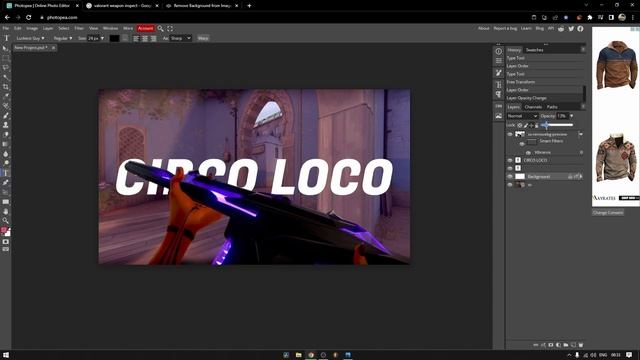This screenshot has height=360, width=640.
Task: Toggle lock all padlock icon
Action: pos(536,125)
